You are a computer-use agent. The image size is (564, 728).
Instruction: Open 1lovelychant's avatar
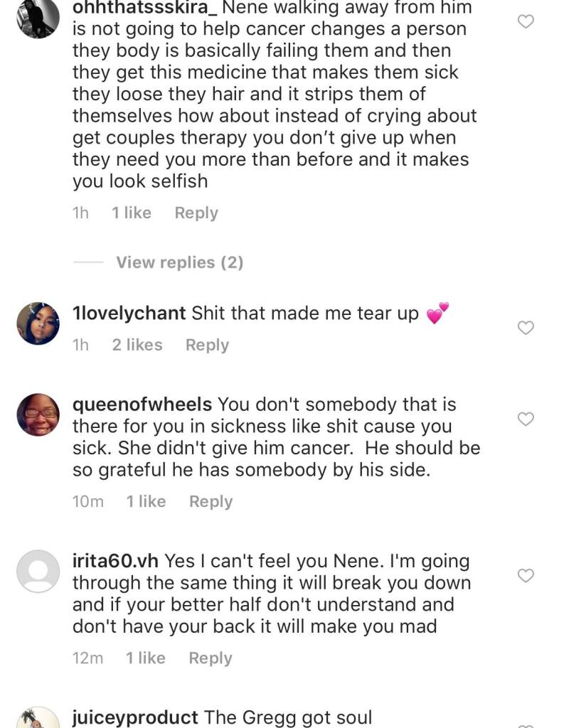coord(38,323)
